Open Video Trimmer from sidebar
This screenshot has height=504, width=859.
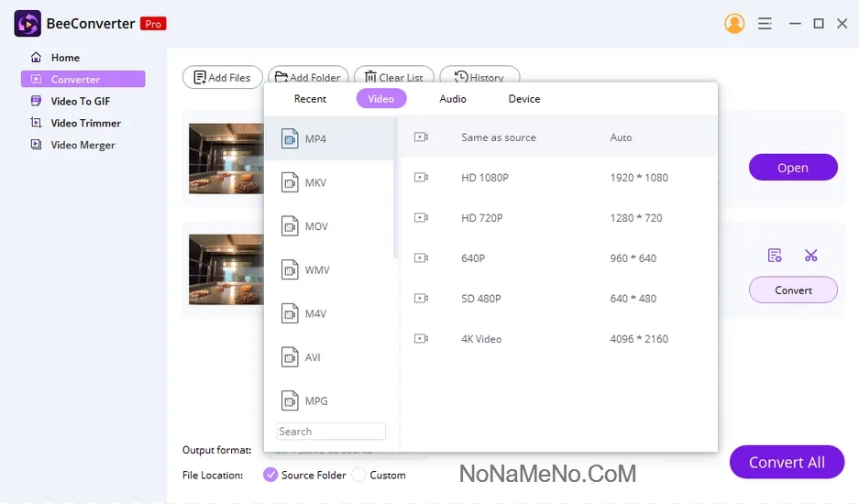pos(85,124)
